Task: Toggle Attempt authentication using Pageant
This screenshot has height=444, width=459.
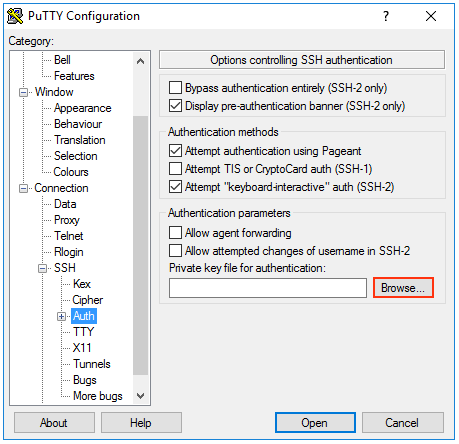Action: pos(175,151)
